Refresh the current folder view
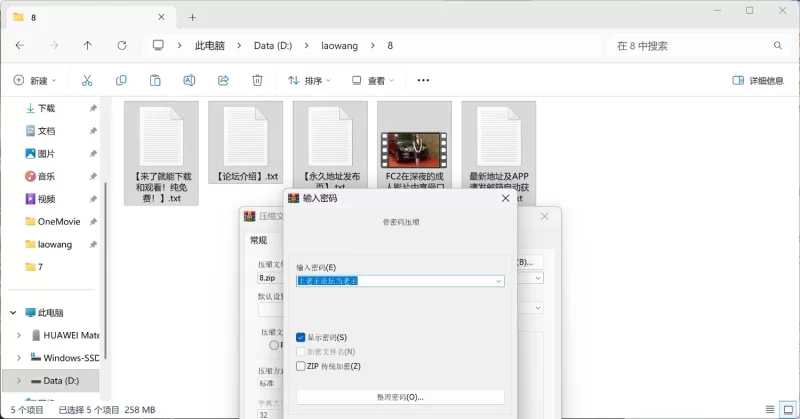Screen dimensions: 800x419 point(122,45)
